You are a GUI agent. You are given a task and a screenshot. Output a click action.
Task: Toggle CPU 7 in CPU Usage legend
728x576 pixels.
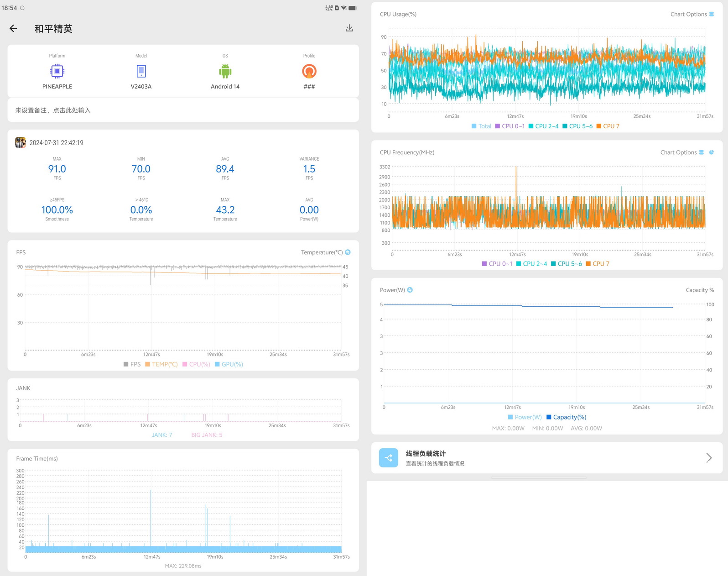coord(608,126)
